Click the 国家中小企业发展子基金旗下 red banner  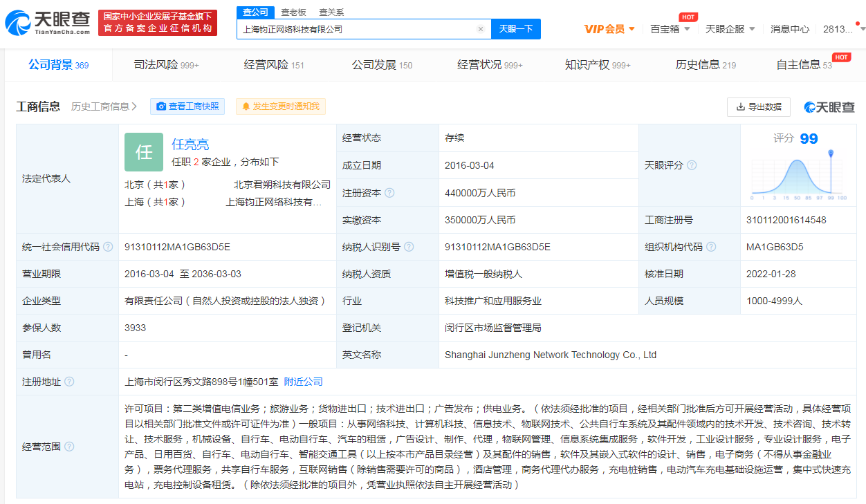(158, 23)
